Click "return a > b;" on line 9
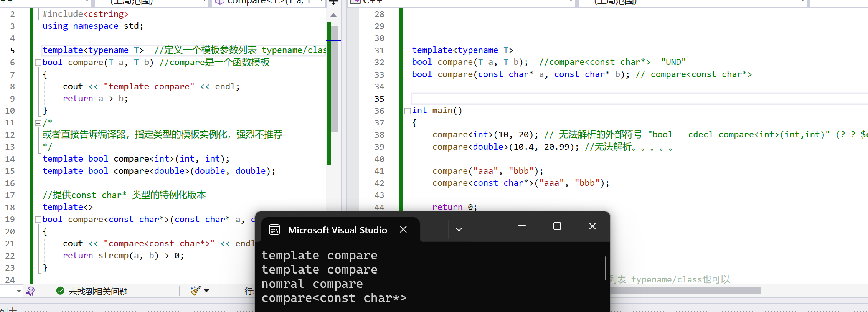Screen dimensions: 868x312 95,99
